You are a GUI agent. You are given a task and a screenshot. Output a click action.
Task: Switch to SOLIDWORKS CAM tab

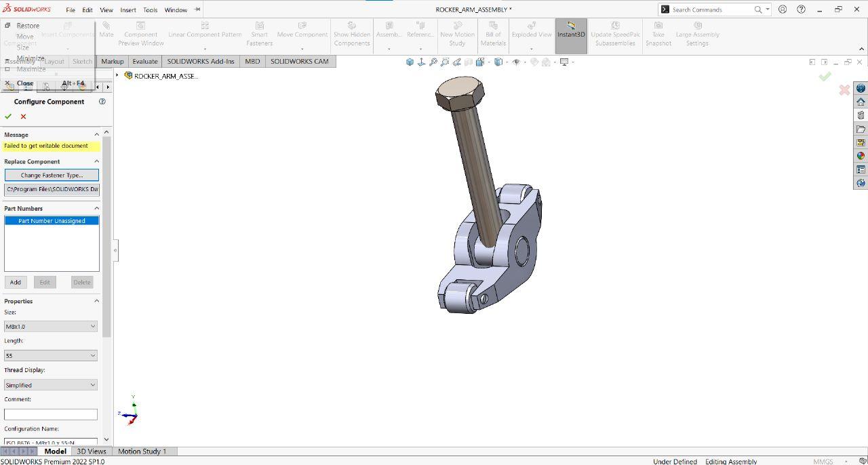[x=300, y=61]
